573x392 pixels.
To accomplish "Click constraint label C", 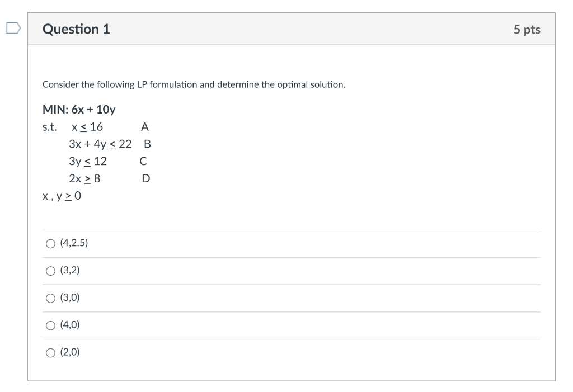I will point(143,161).
